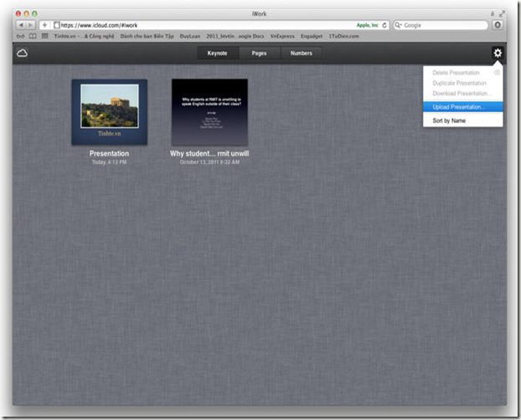Image resolution: width=521 pixels, height=420 pixels.
Task: Click the Apple, Inc certificate label
Action: [x=367, y=25]
